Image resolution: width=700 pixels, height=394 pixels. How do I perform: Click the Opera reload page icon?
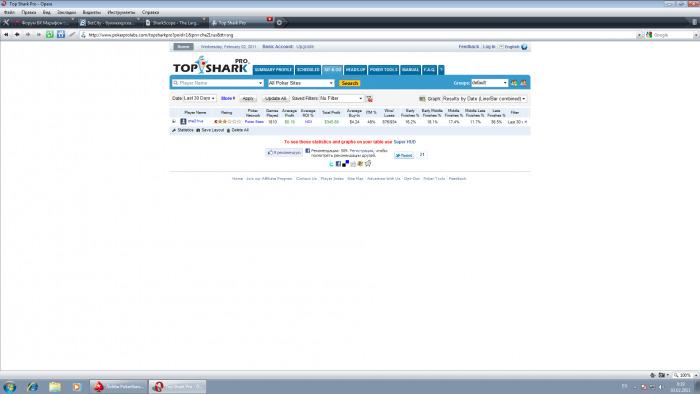(50, 34)
